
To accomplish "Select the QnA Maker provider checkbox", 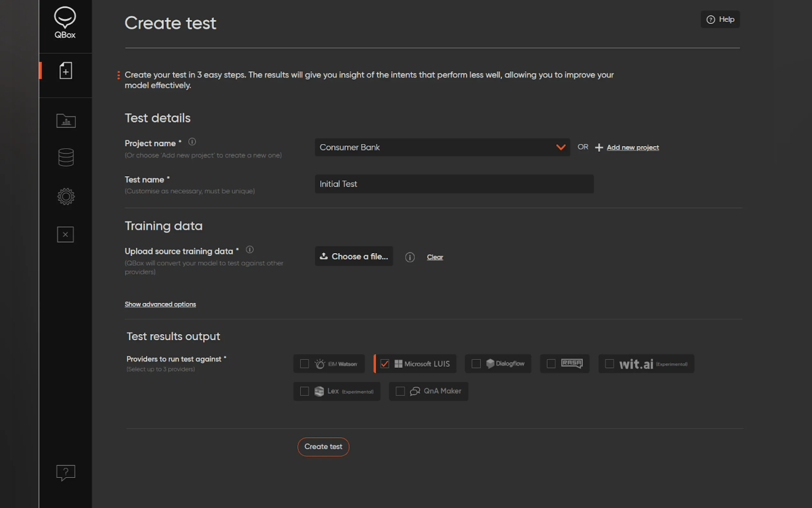I will (x=400, y=392).
